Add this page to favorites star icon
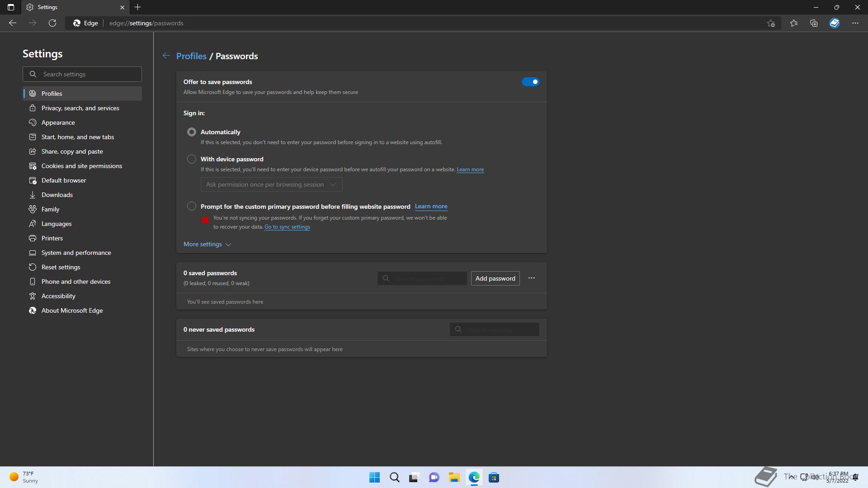This screenshot has width=868, height=488. pos(771,23)
